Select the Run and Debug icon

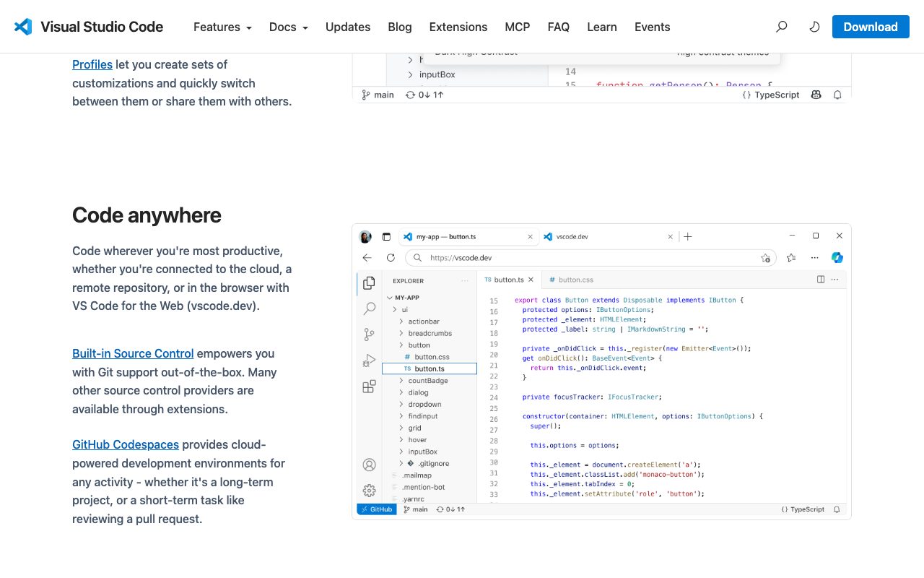tap(369, 361)
